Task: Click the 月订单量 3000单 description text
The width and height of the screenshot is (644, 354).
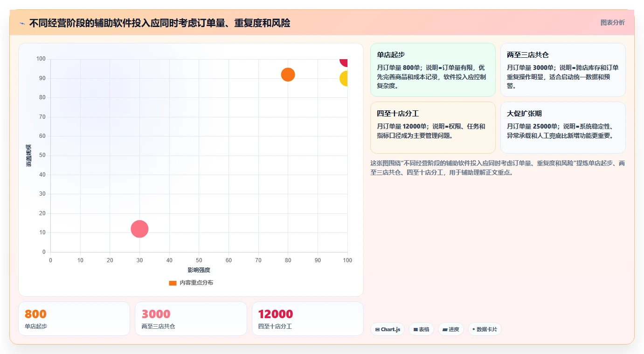Action: coord(562,77)
